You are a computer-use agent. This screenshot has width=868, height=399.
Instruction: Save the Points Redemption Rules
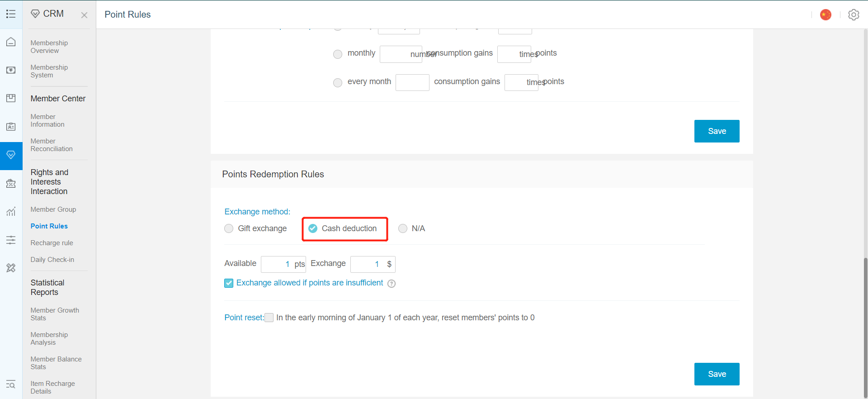(x=717, y=374)
